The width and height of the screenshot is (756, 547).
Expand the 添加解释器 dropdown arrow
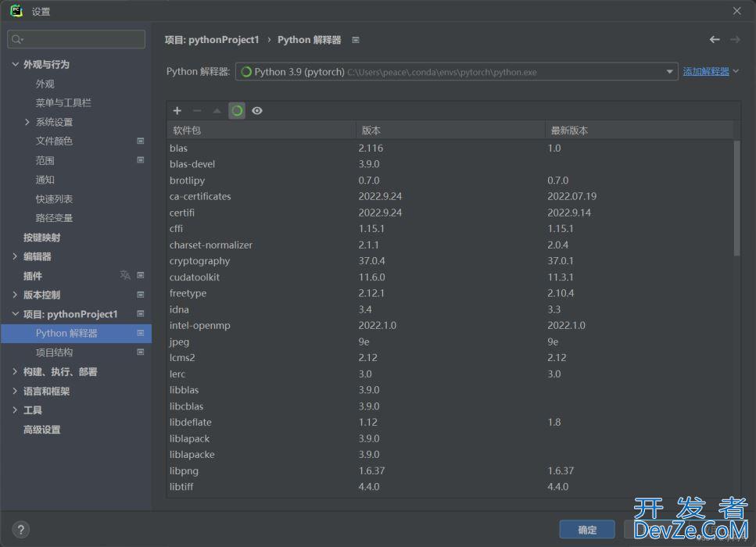point(736,71)
